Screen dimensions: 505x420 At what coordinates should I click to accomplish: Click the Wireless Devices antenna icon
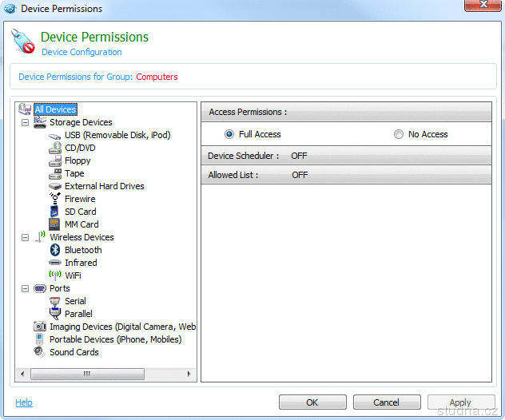tap(40, 237)
